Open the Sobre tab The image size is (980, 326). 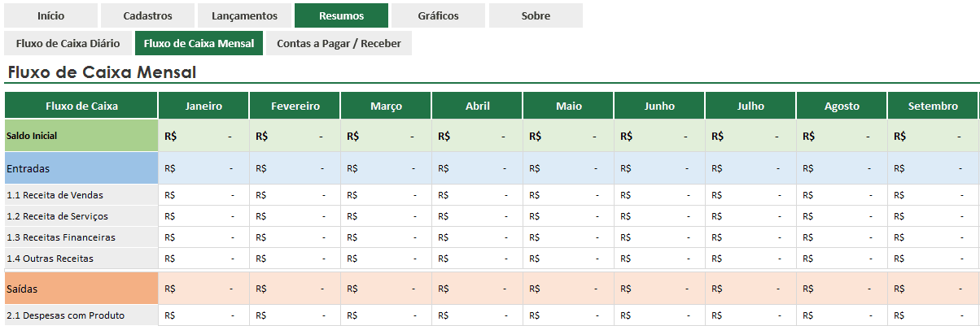click(536, 15)
